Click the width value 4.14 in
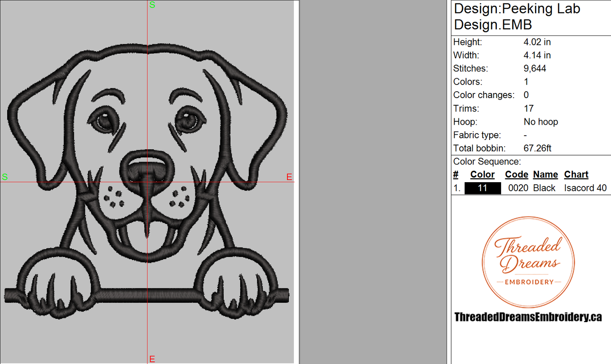Image resolution: width=611 pixels, height=364 pixels. click(x=537, y=55)
